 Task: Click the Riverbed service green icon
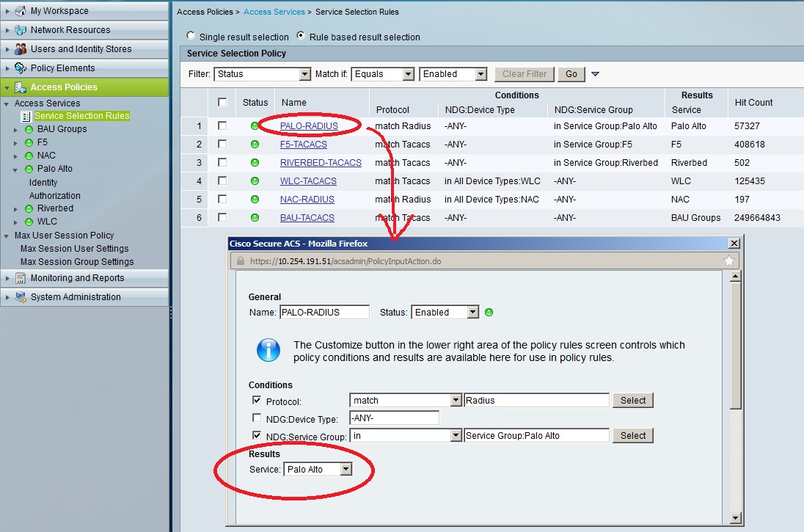[x=29, y=209]
